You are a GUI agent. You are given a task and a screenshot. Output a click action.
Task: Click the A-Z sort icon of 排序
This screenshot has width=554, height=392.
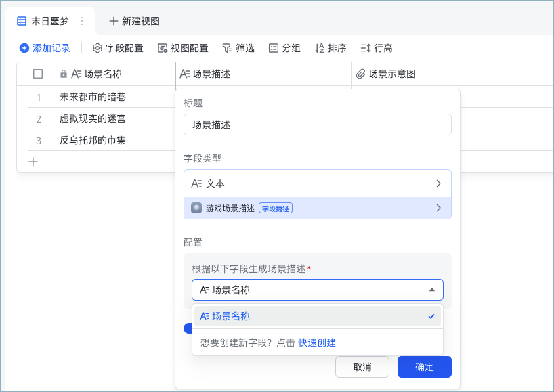click(x=320, y=48)
